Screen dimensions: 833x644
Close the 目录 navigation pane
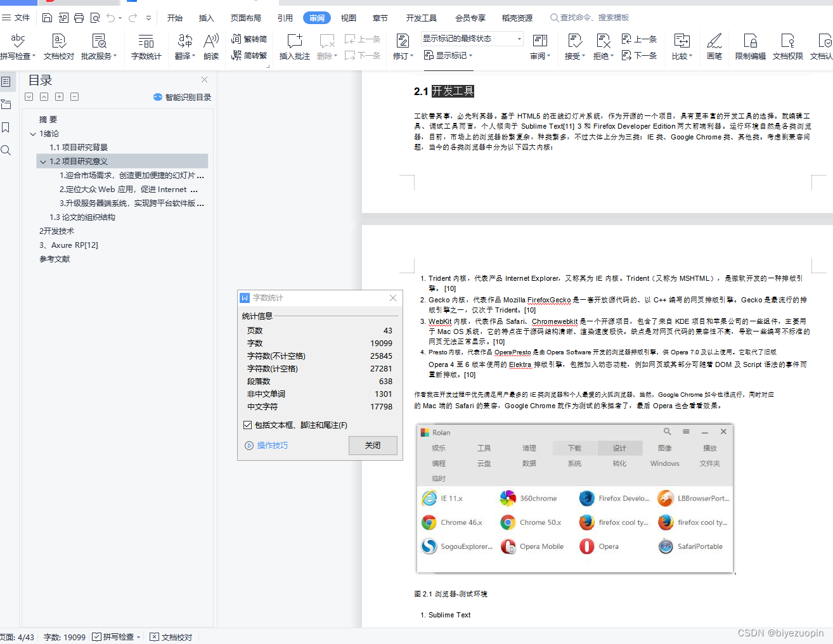pos(204,80)
